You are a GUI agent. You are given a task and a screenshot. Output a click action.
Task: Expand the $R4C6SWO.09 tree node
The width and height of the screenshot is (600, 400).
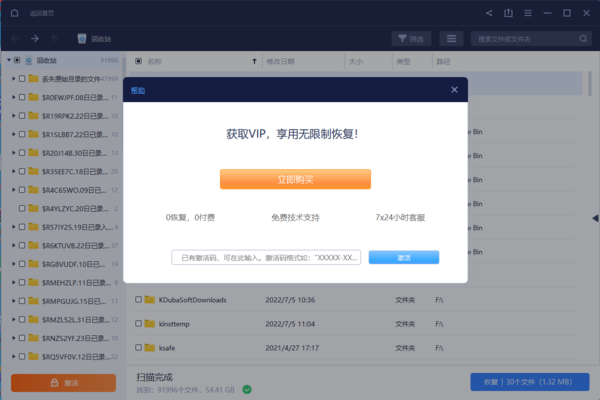[14, 190]
